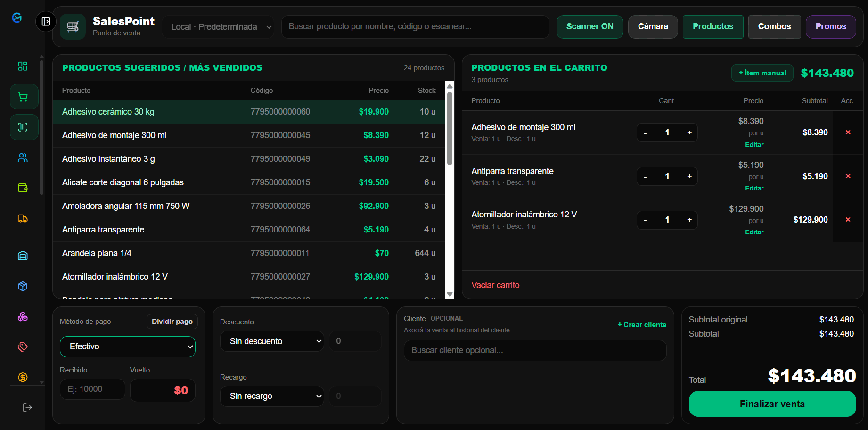Open the Productos tab in header
The height and width of the screenshot is (430, 868).
(x=713, y=26)
